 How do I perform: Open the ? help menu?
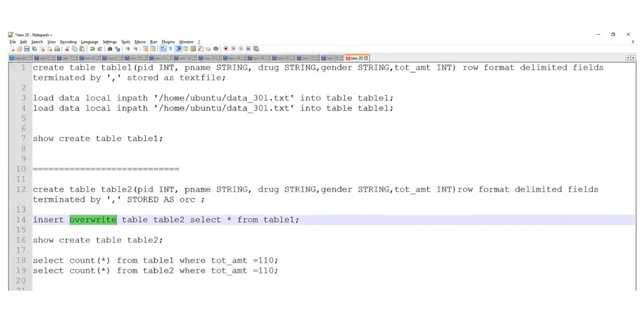[x=199, y=42]
